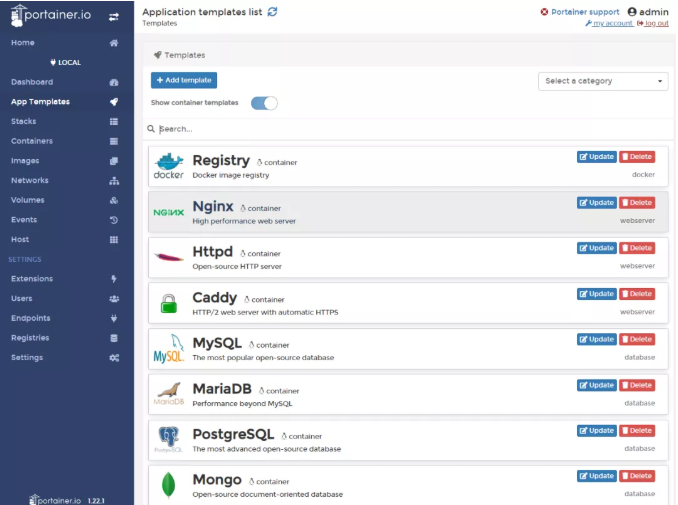Delete the Httpd template

(x=637, y=248)
